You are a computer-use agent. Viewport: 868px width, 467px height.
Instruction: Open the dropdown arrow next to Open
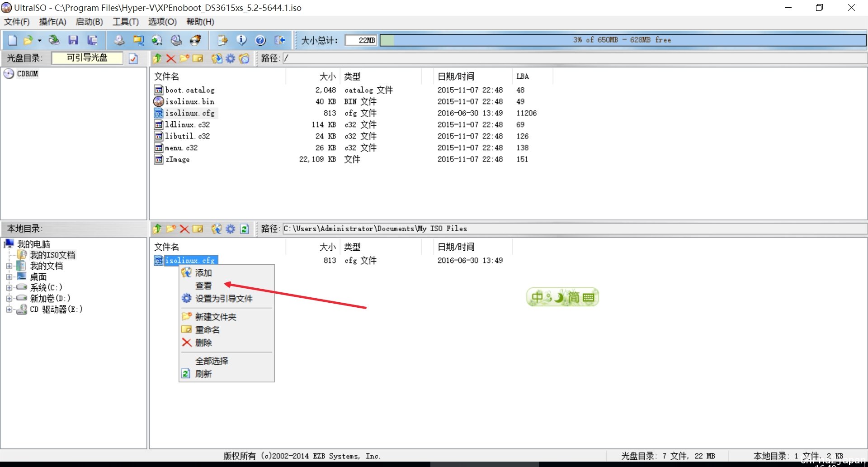(39, 40)
